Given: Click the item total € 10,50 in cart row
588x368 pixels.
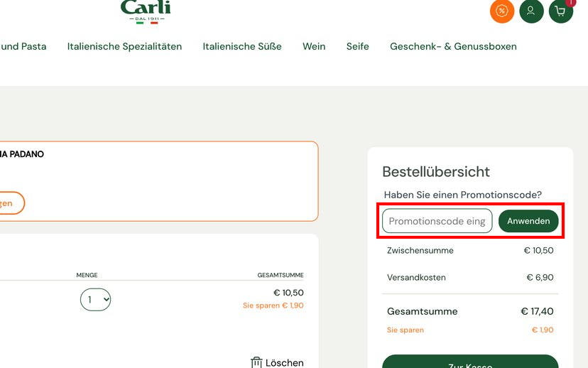Looking at the screenshot, I should click(288, 293).
